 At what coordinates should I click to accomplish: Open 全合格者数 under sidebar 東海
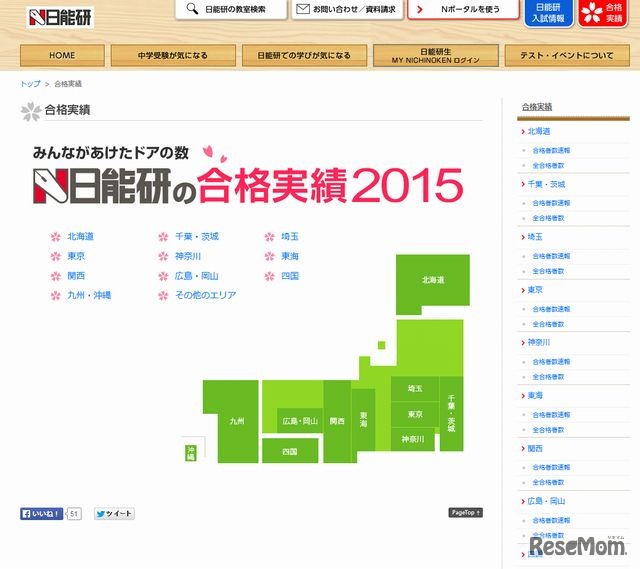click(548, 430)
